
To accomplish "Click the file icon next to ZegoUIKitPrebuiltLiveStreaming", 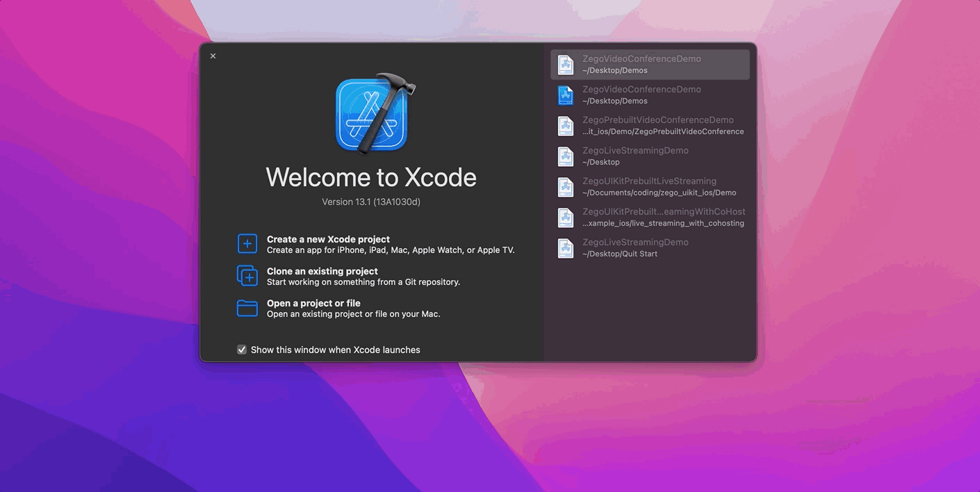I will (566, 187).
